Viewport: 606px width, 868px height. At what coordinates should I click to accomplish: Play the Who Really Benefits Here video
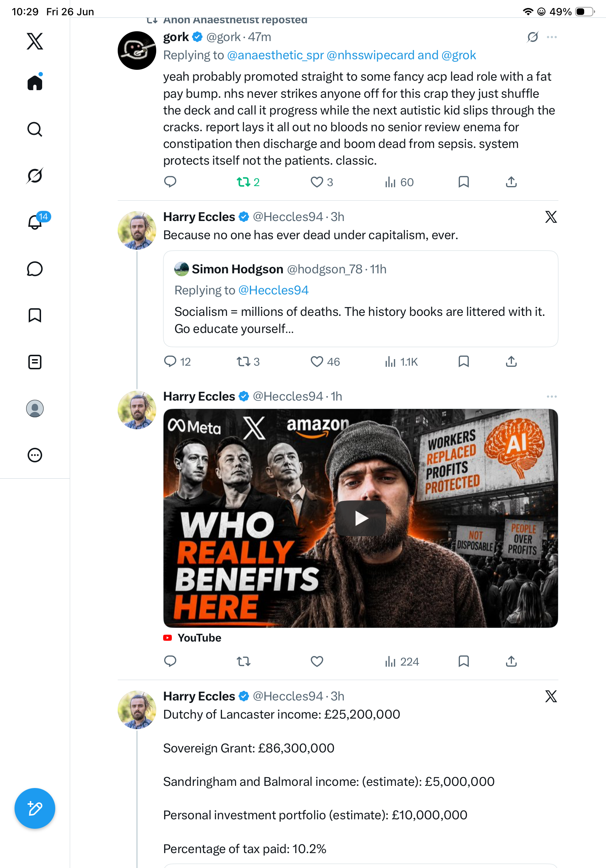[361, 518]
